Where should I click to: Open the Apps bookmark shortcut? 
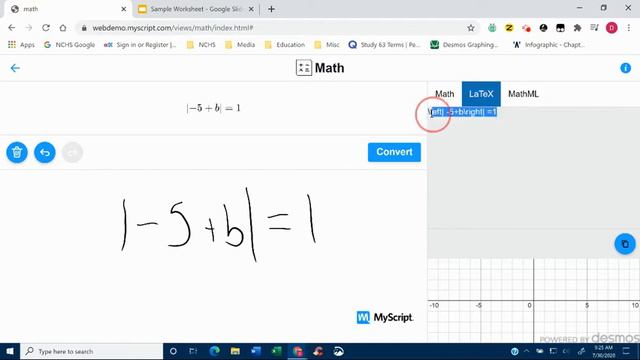tap(21, 44)
